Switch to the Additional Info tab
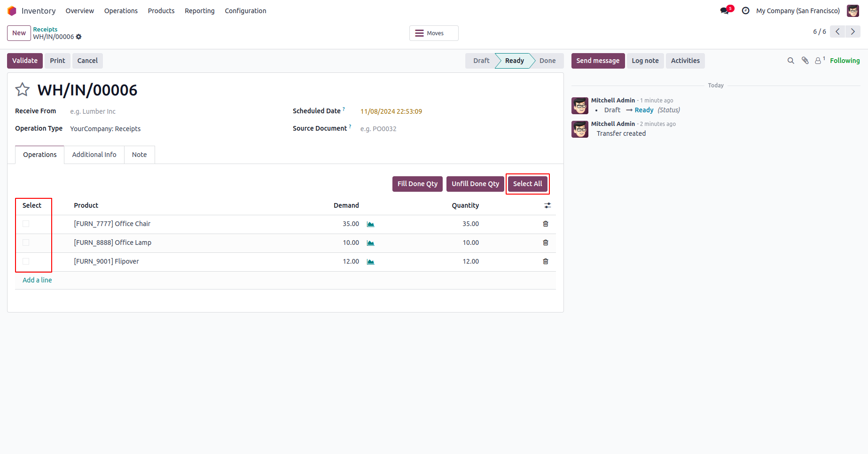The image size is (868, 454). (94, 155)
